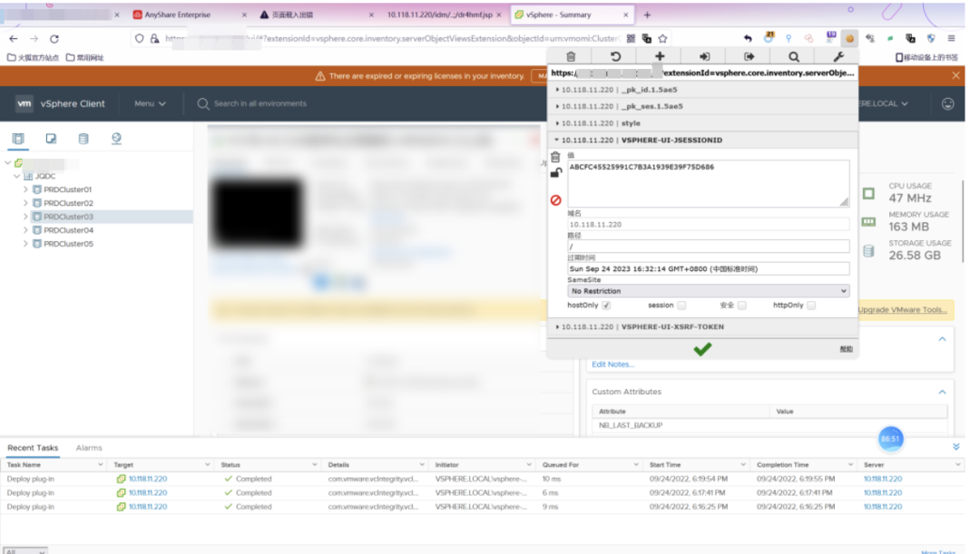Expand the PRDCluster01 tree node
The width and height of the screenshot is (980, 554).
click(25, 190)
